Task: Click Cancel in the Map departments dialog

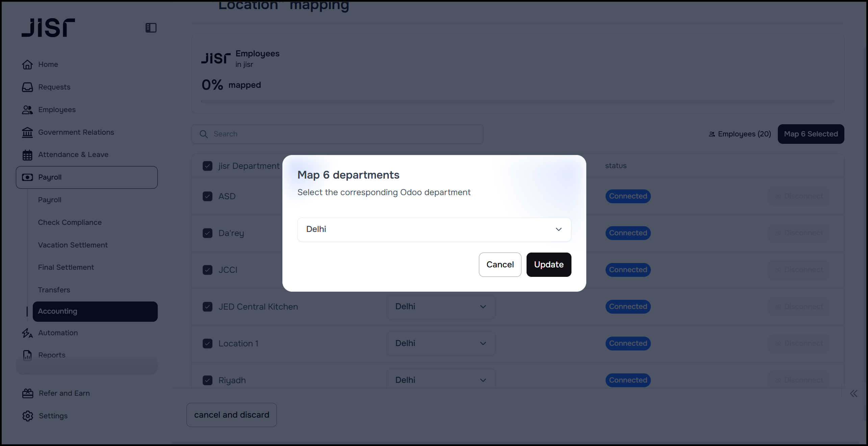Action: pos(500,265)
